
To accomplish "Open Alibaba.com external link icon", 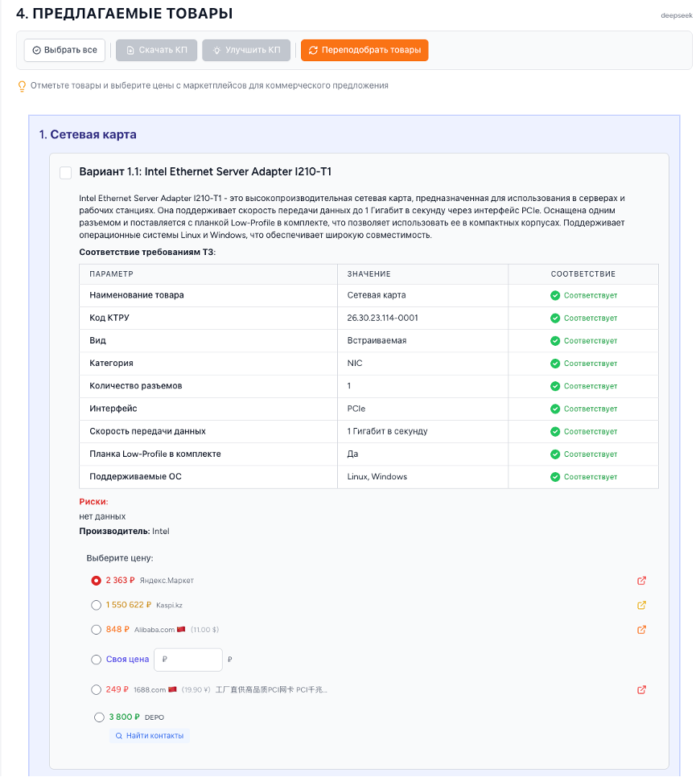I will click(x=641, y=630).
